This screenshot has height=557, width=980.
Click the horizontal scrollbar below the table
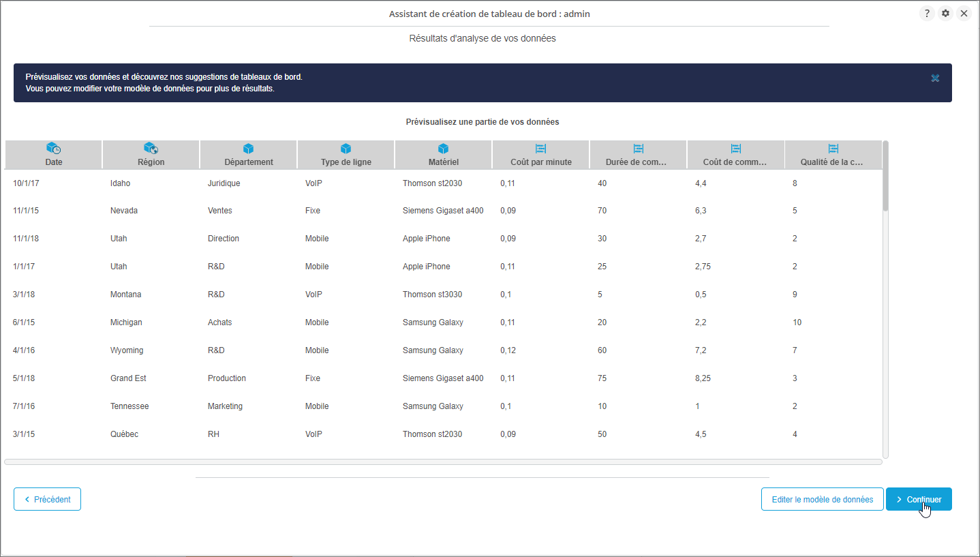[443, 462]
